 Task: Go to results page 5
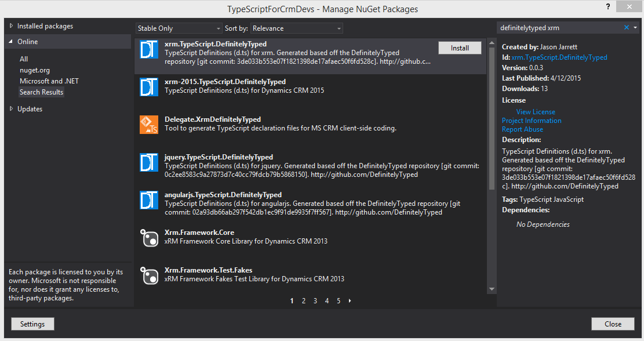pos(339,301)
